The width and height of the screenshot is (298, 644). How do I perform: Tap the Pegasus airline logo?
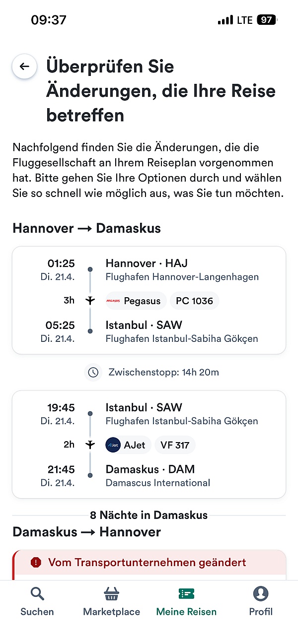point(113,301)
